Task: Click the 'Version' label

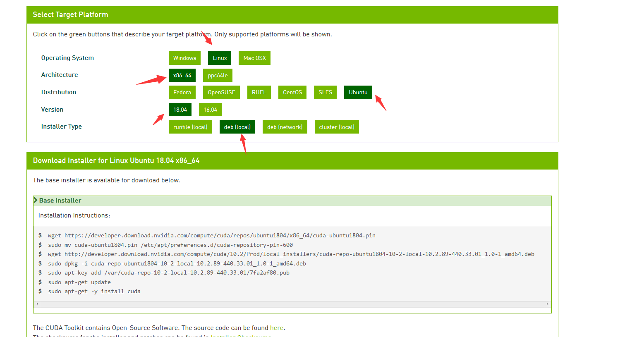Action: [52, 110]
